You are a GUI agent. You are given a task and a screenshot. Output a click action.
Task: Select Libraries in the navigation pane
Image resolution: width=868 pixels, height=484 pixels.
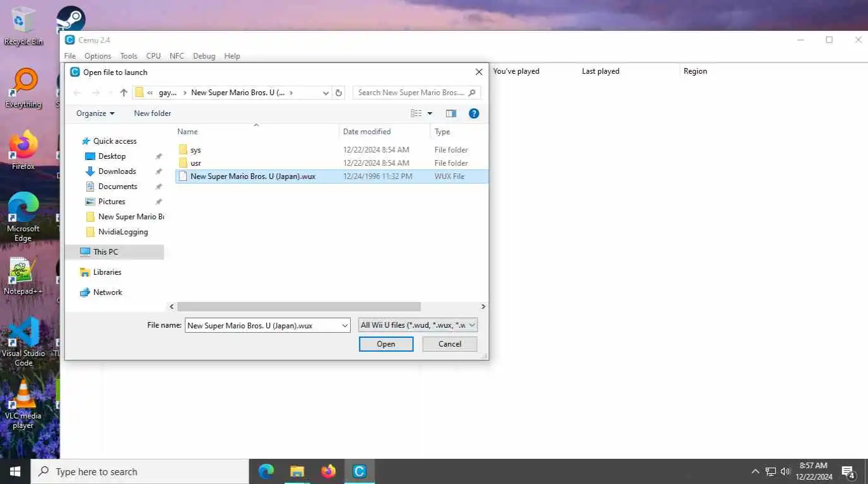pos(107,272)
